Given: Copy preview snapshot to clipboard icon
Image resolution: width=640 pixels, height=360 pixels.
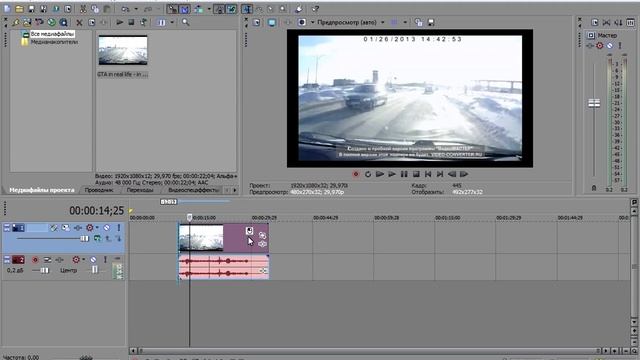Looking at the screenshot, I should [419, 22].
